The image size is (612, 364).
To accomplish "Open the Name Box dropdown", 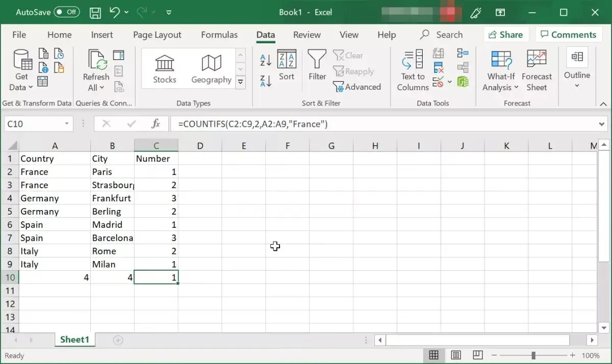I will (x=67, y=124).
